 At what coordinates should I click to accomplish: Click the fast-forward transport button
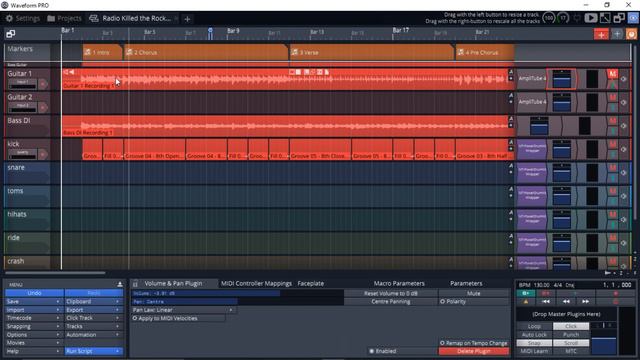pyautogui.click(x=585, y=302)
